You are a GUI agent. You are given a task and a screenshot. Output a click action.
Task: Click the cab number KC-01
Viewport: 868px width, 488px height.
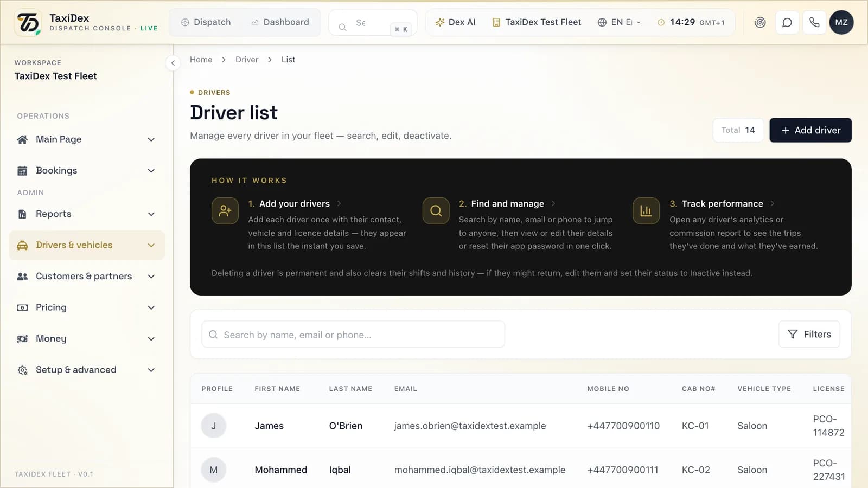[x=695, y=426]
